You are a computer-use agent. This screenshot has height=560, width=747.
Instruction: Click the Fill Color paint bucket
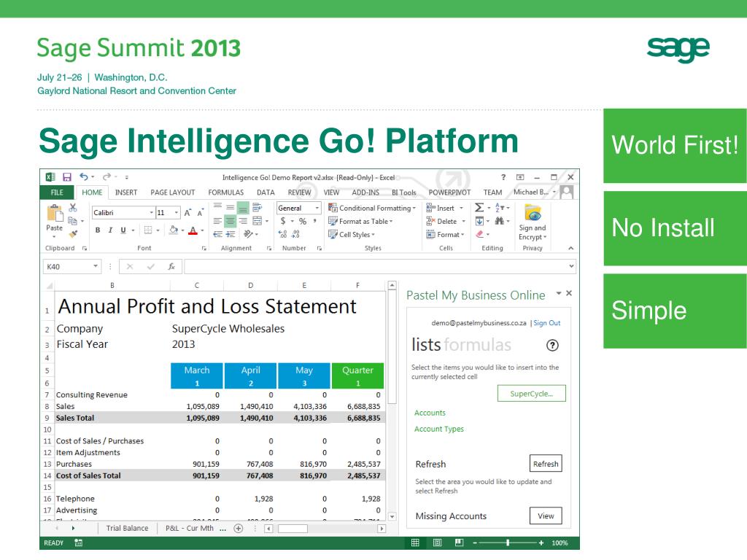[x=174, y=230]
